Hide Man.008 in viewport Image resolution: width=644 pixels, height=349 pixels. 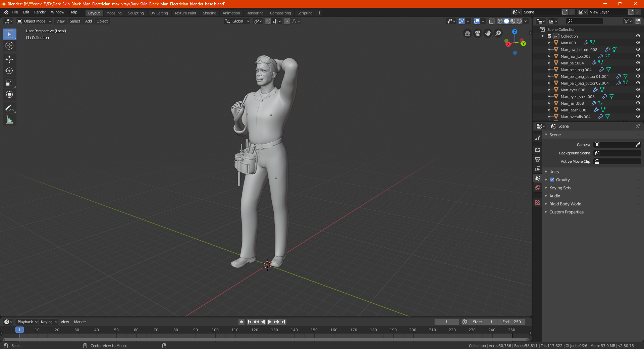638,43
